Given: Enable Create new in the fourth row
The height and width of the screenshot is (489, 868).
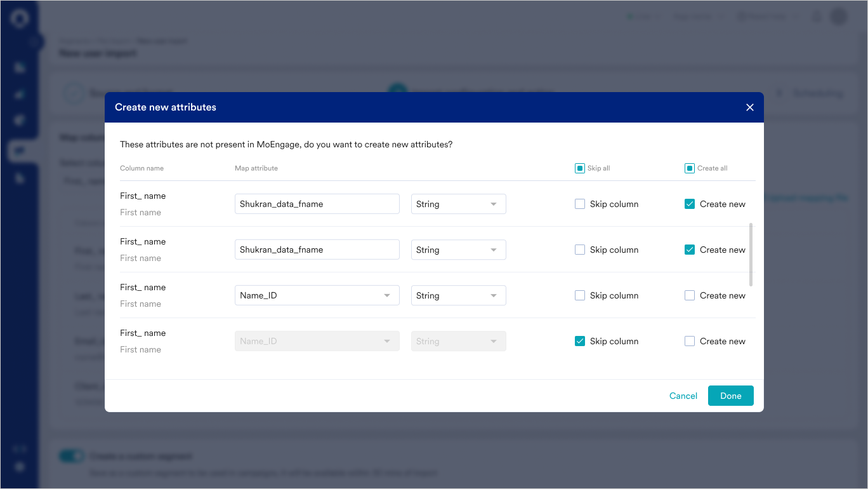Looking at the screenshot, I should (690, 341).
